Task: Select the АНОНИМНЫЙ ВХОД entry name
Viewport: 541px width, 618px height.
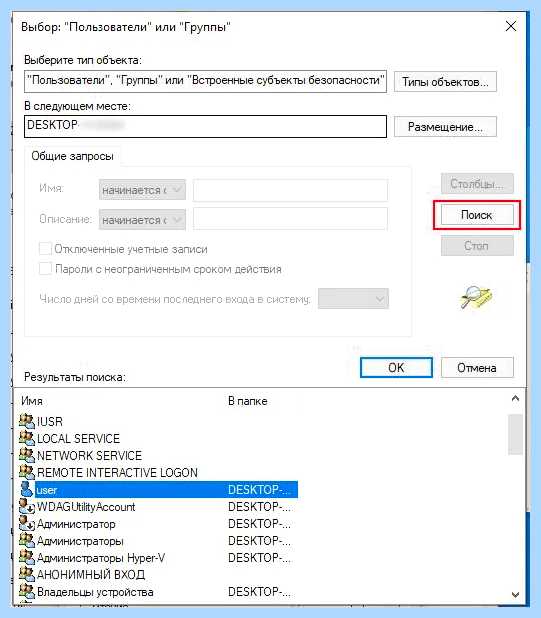Action: (91, 575)
